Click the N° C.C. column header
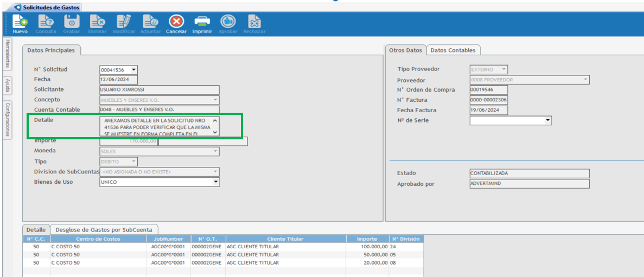 tap(36, 239)
